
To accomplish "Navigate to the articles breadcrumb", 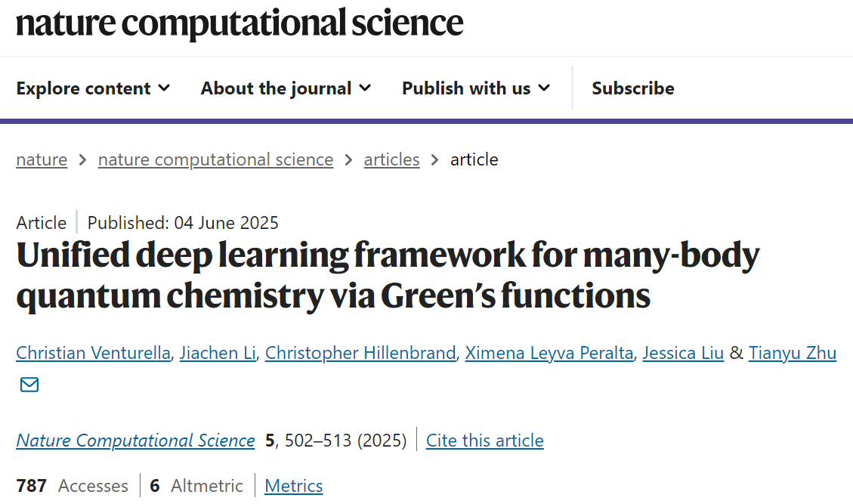I will click(391, 159).
